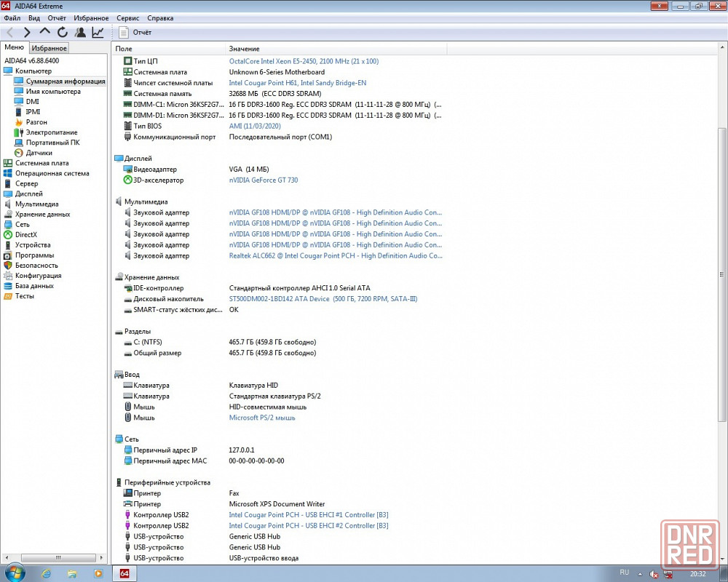The height and width of the screenshot is (582, 728).
Task: Open the ST500DM002-1BD142 ATA Device link
Action: pyautogui.click(x=323, y=299)
